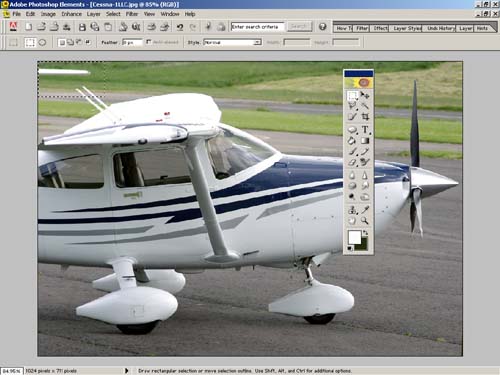Viewport: 500px width, 375px height.
Task: Open the Undo History palette tab
Action: click(440, 28)
